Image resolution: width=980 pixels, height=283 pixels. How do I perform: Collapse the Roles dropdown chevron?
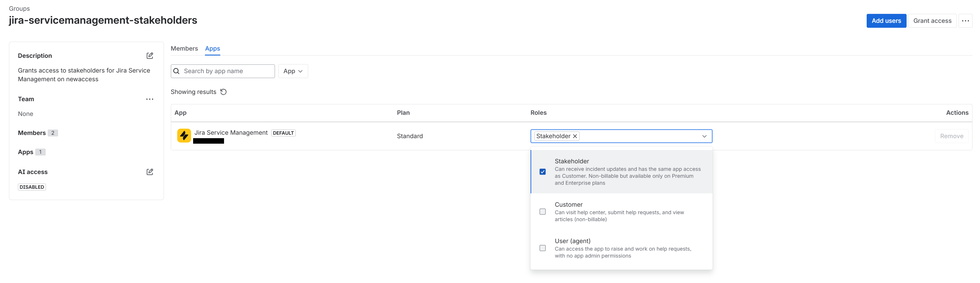(705, 136)
